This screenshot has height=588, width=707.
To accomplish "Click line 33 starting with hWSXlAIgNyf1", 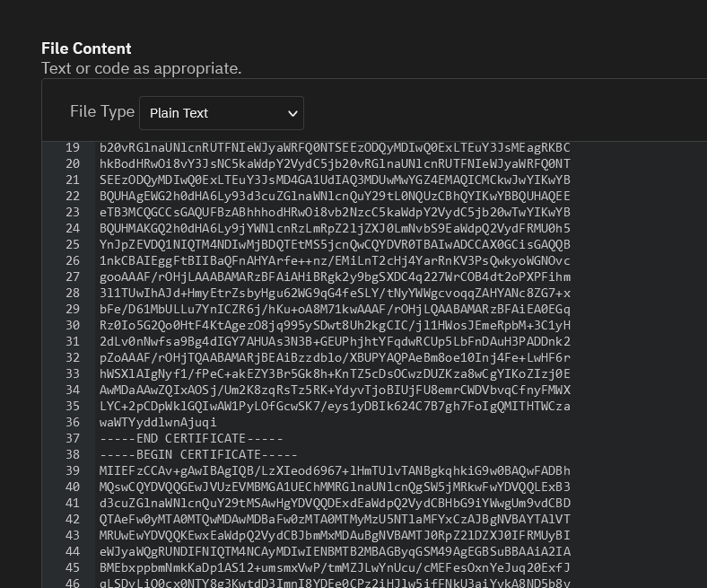I will 335,373.
